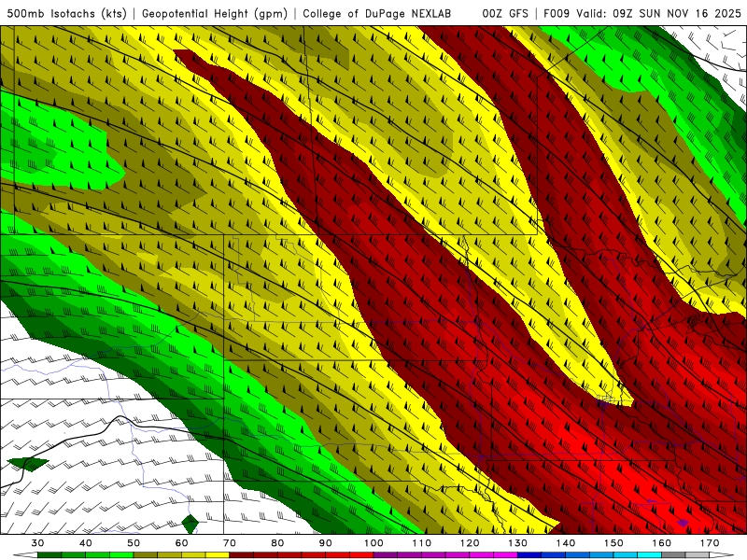
Task: Click the '00Z GFS' model run text
Action: point(505,14)
